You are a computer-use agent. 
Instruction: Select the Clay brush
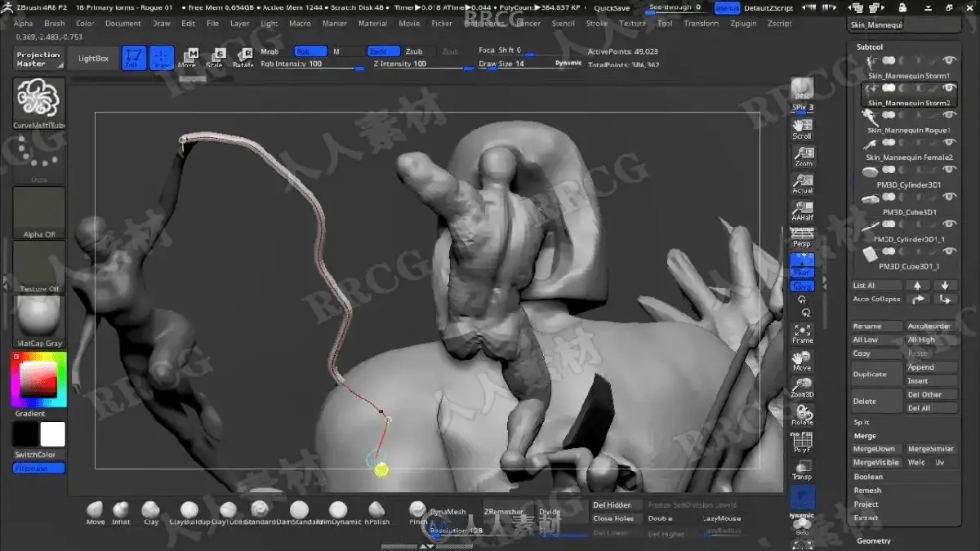150,513
